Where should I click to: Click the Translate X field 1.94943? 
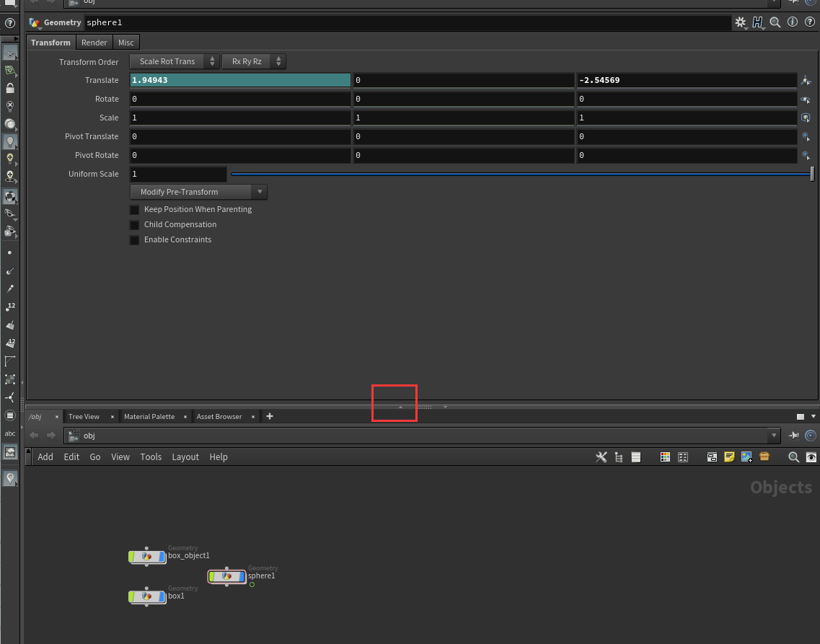[240, 80]
